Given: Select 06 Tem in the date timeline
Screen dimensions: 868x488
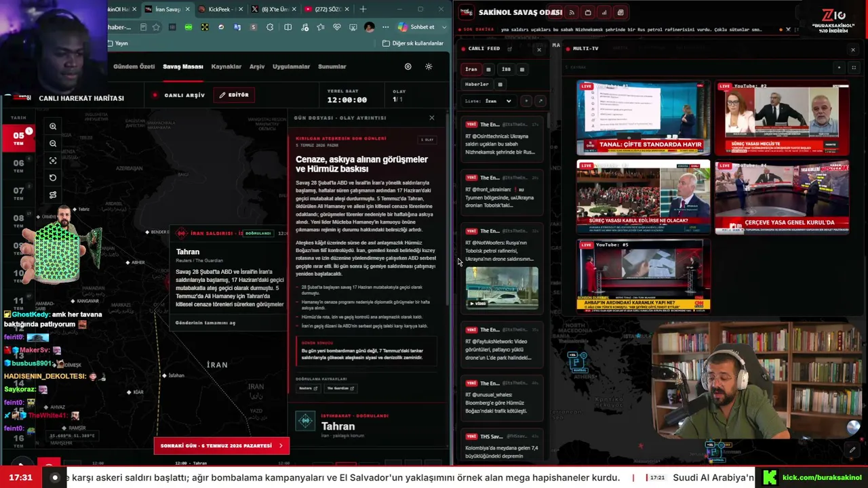Looking at the screenshot, I should [18, 166].
